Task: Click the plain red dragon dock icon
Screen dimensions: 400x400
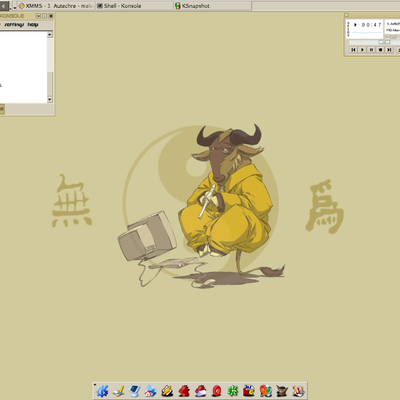Action: click(184, 391)
